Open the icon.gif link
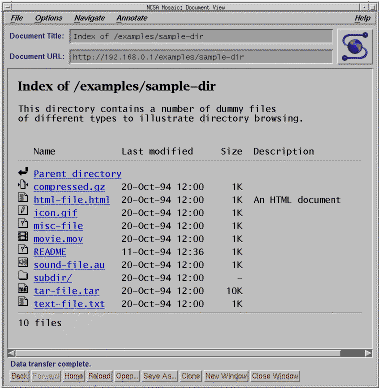 tap(55, 213)
